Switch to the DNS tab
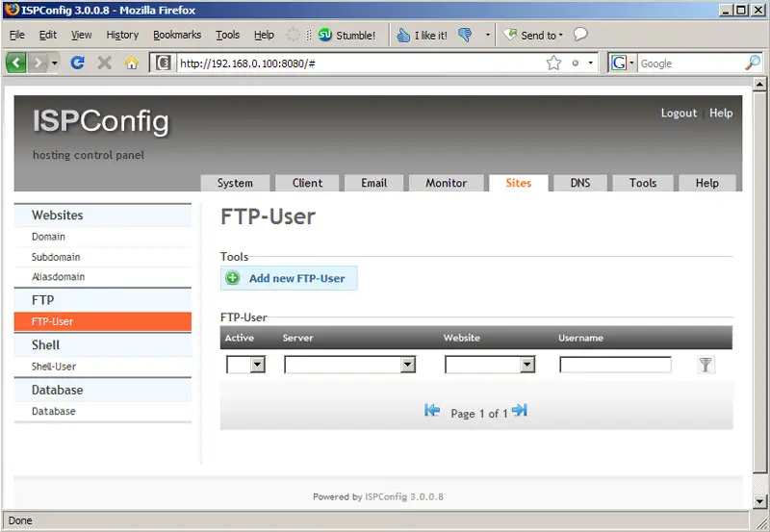 click(x=580, y=183)
